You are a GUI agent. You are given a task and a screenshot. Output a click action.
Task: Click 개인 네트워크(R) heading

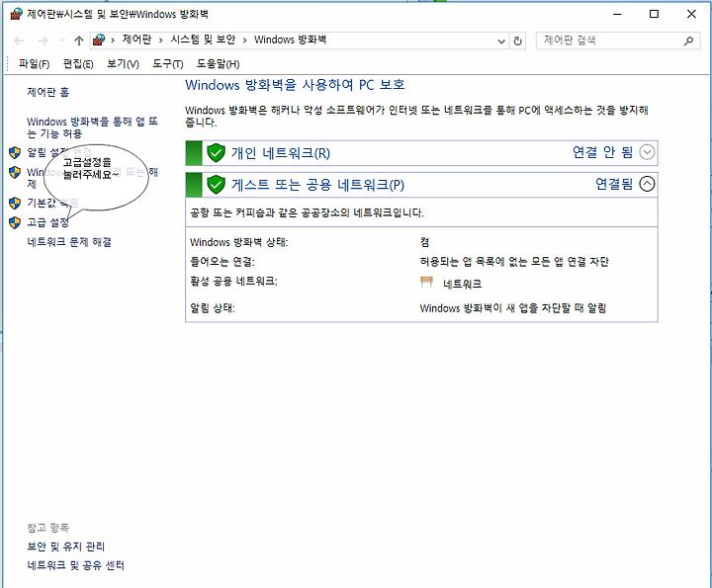pos(281,153)
